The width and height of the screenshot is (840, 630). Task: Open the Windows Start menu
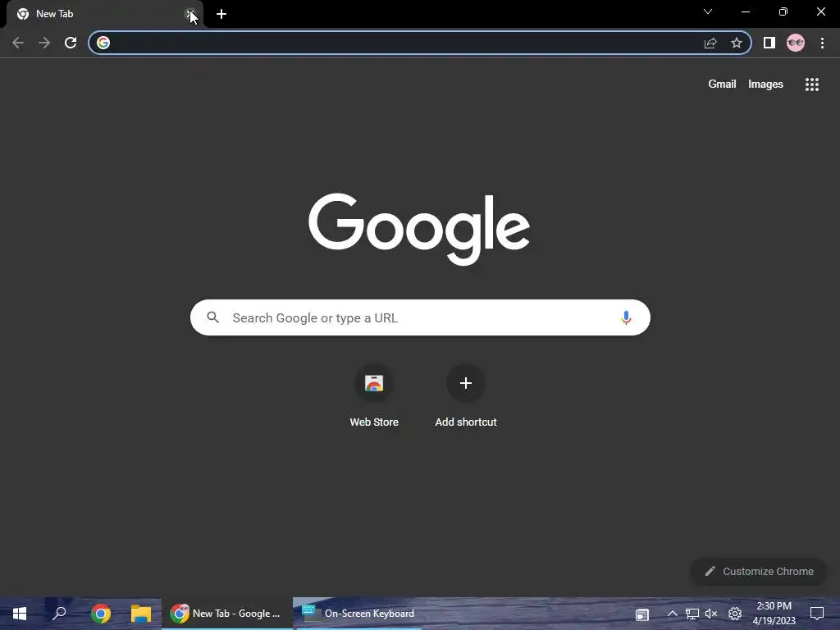pyautogui.click(x=20, y=614)
